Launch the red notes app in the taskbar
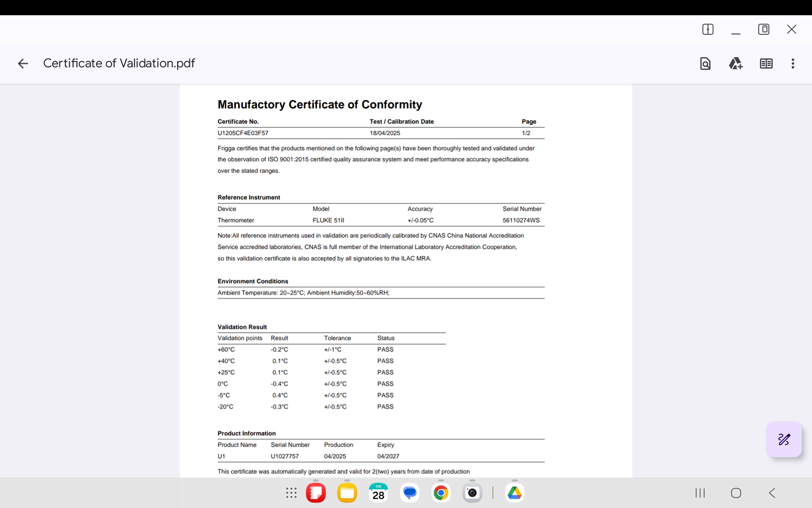The image size is (812, 508). pos(316,493)
